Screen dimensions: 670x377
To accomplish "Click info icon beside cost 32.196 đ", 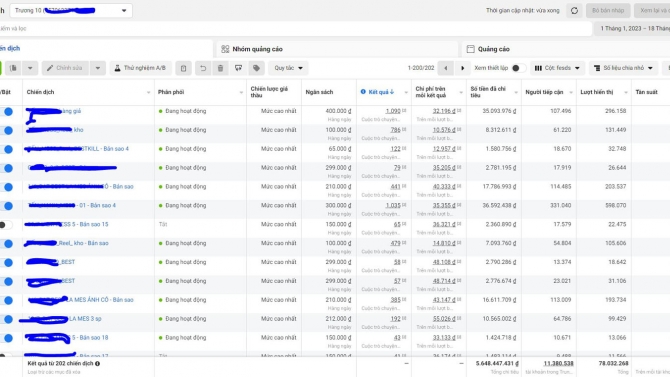I will click(459, 111).
